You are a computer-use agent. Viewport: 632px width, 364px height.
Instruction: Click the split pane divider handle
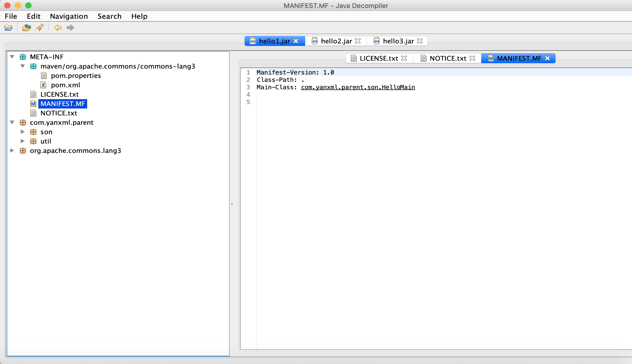pyautogui.click(x=232, y=204)
